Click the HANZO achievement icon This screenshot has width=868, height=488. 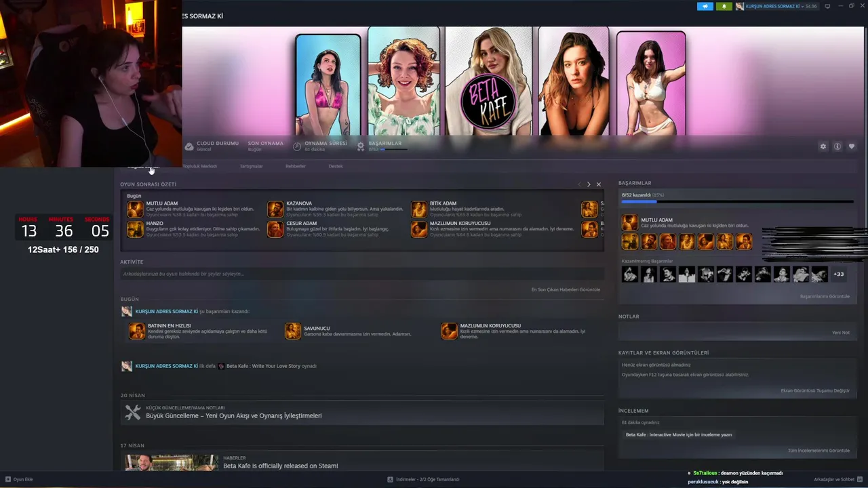click(x=135, y=229)
